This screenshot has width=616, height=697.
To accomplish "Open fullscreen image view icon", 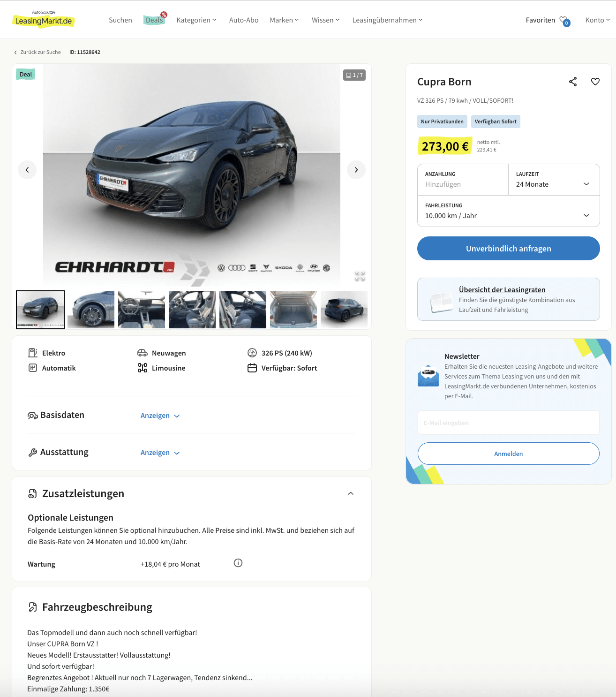I will pos(360,276).
